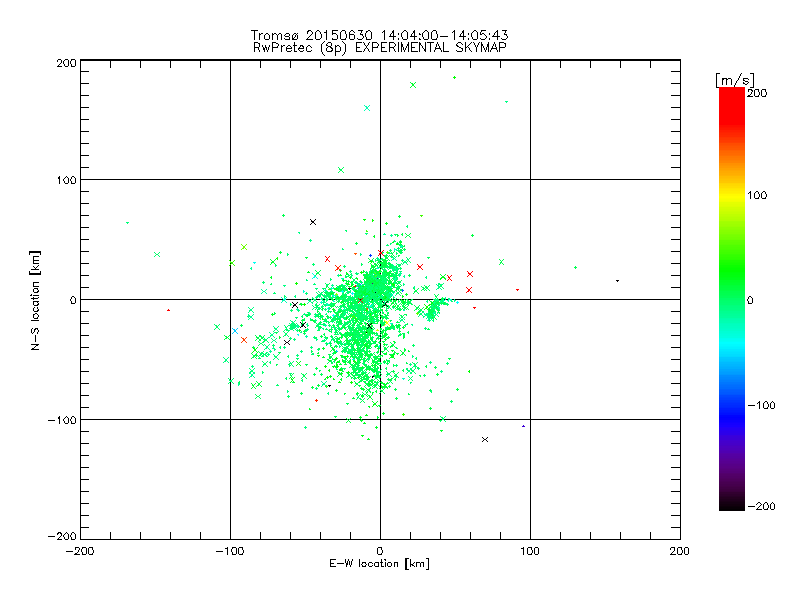Click the x-axis tick label "100"
This screenshot has height=600, width=800.
click(x=530, y=551)
